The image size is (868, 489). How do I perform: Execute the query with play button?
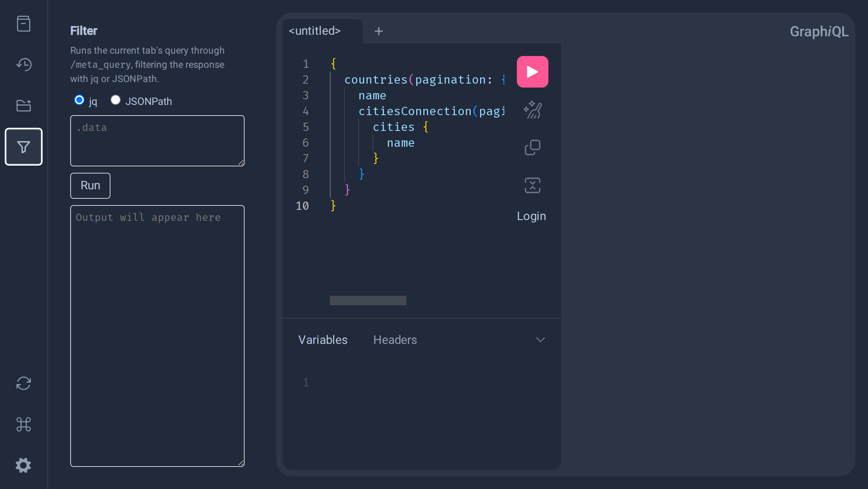pyautogui.click(x=533, y=72)
